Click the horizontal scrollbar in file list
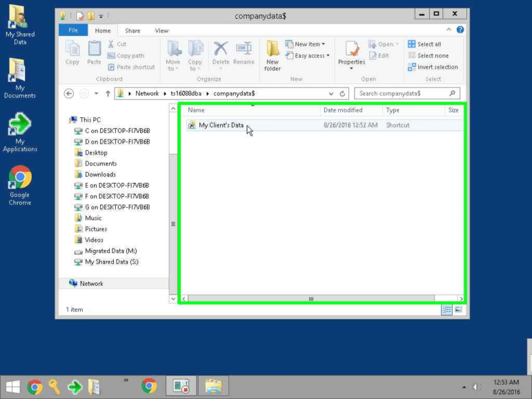The image size is (532, 399). (x=311, y=299)
